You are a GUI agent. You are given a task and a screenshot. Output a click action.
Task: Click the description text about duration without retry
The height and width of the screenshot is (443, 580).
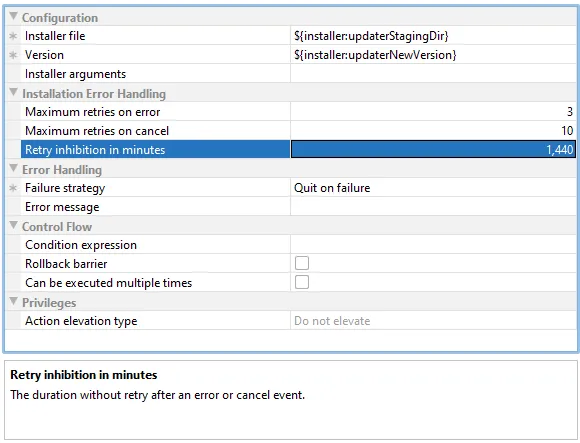coord(158,395)
